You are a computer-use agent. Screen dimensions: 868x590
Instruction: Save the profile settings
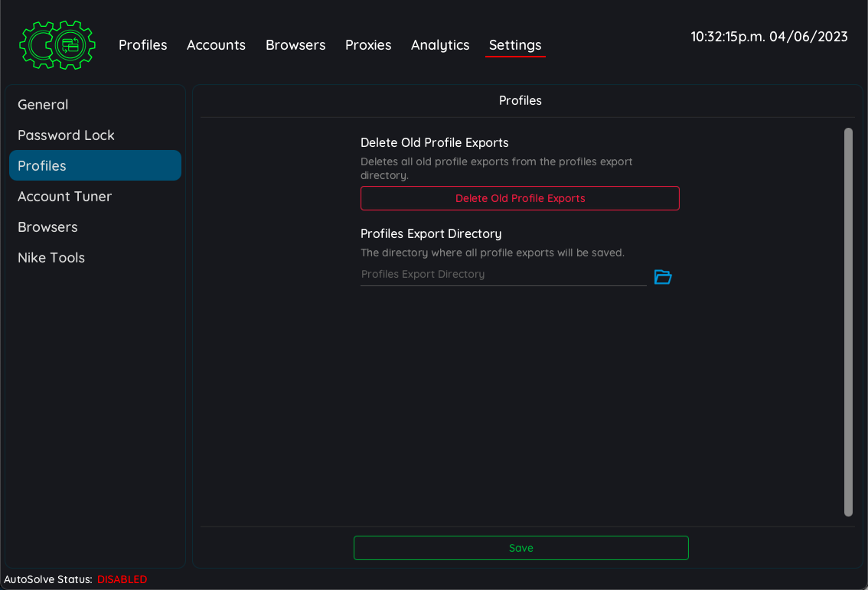pos(520,548)
